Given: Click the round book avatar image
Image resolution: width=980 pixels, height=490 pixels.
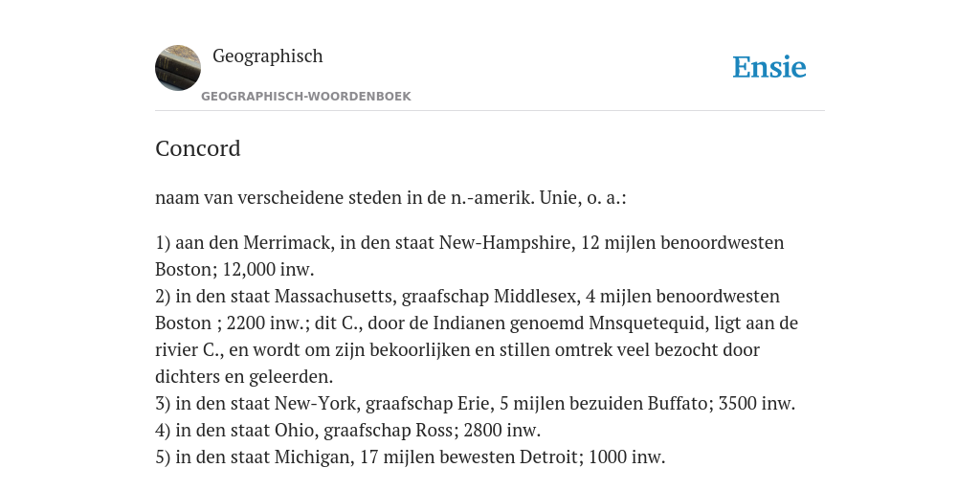Looking at the screenshot, I should point(178,68).
